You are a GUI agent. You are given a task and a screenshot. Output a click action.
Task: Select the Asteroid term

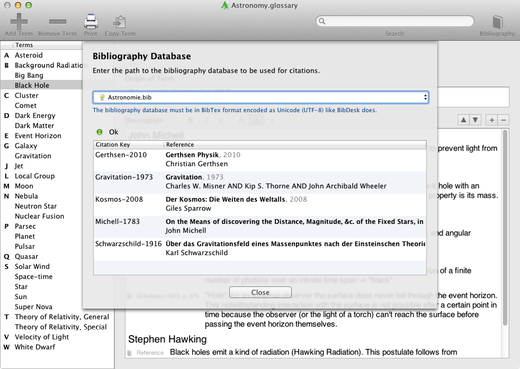pyautogui.click(x=29, y=55)
